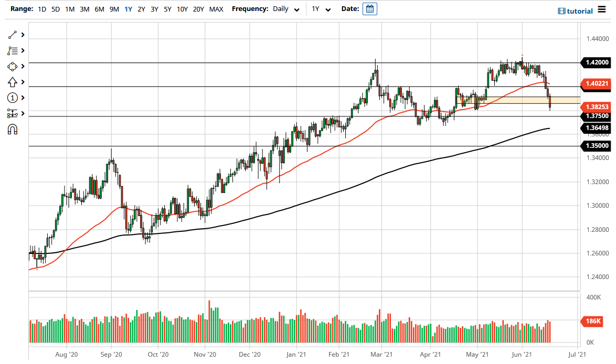The image size is (616, 364).
Task: Toggle the magnet snap tool
Action: (13, 129)
